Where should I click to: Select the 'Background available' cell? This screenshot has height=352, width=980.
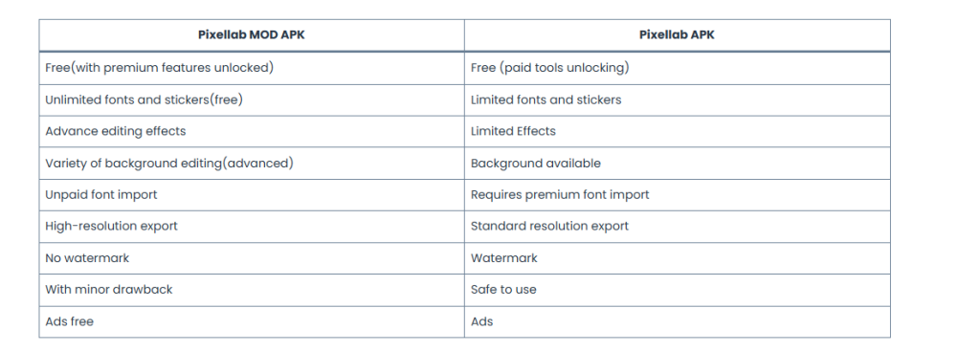tap(677, 164)
